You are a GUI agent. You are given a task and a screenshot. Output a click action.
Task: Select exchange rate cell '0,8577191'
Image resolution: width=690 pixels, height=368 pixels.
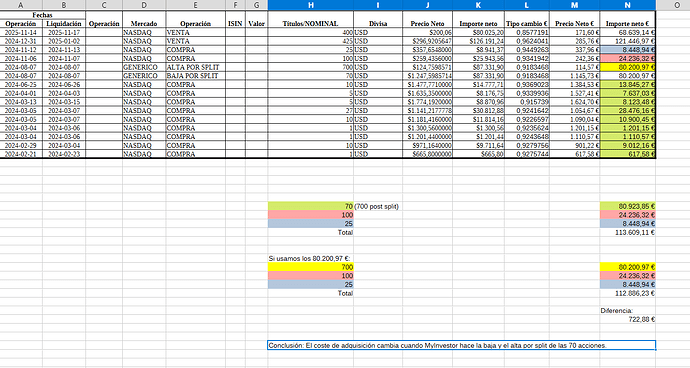point(527,33)
